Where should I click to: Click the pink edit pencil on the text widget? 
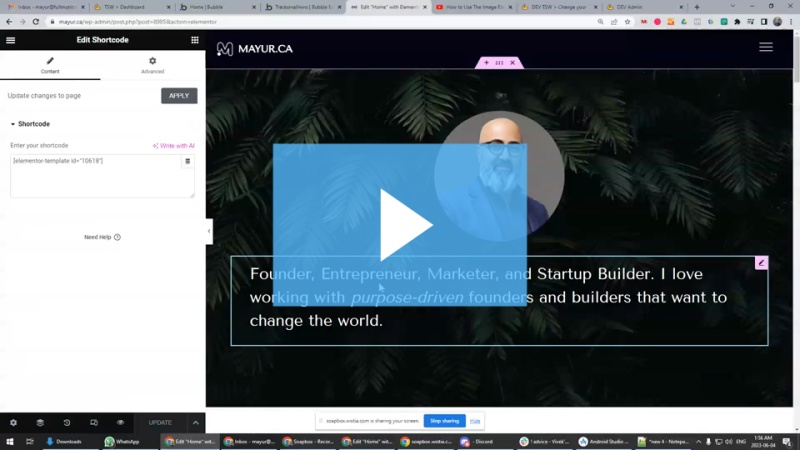(x=761, y=263)
